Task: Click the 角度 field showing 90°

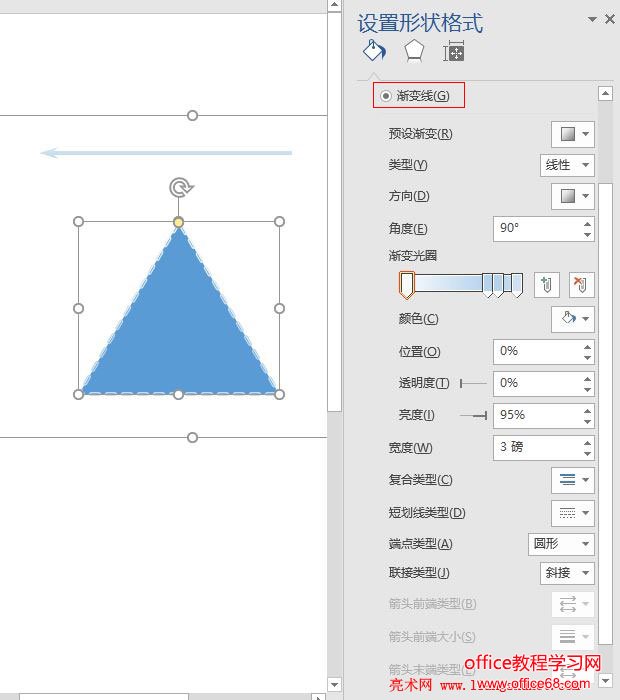Action: (x=537, y=229)
